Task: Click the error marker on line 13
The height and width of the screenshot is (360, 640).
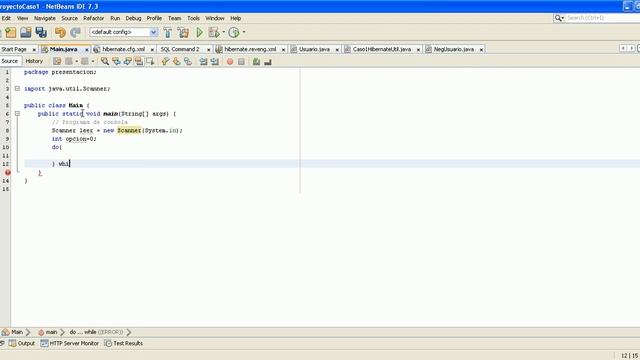Action: point(7,172)
